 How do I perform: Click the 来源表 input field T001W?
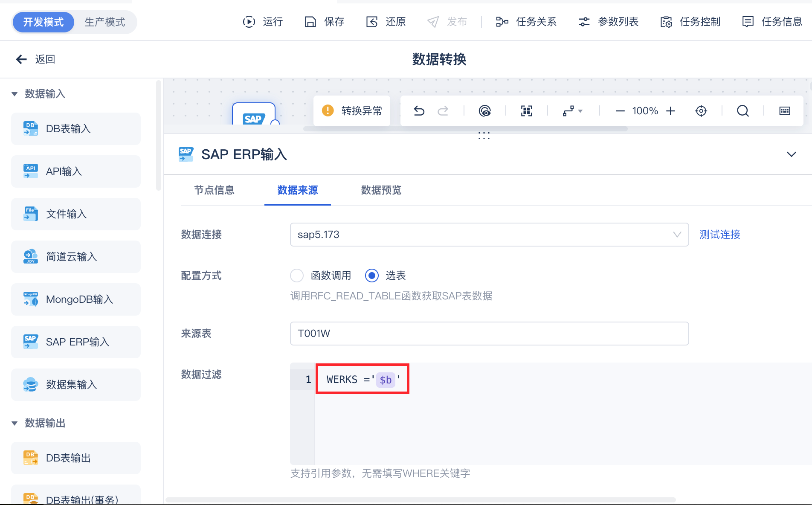[489, 334]
